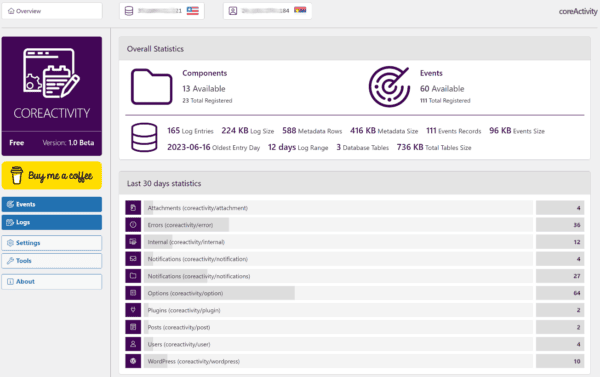Image resolution: width=600 pixels, height=377 pixels.
Task: Click the Logs button icon
Action: coord(10,222)
